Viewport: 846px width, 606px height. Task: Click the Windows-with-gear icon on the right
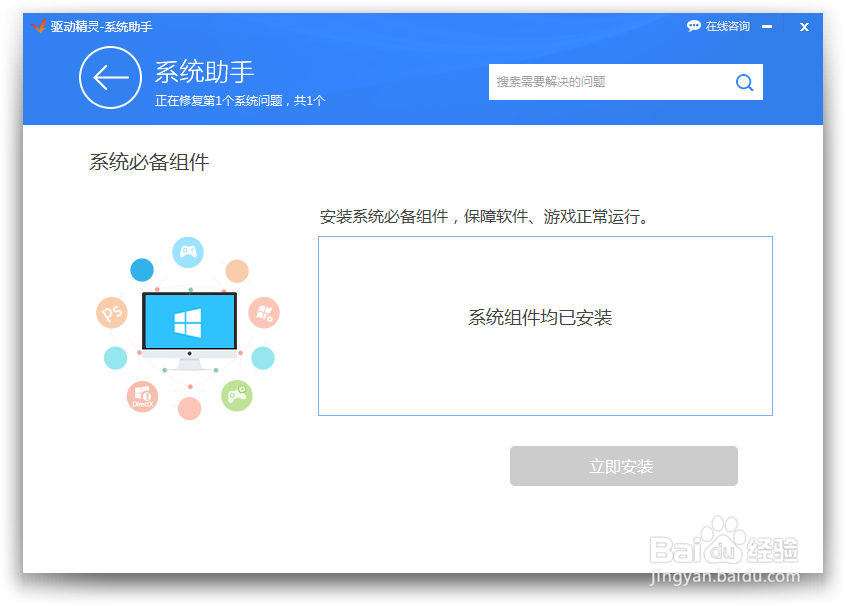(x=265, y=311)
